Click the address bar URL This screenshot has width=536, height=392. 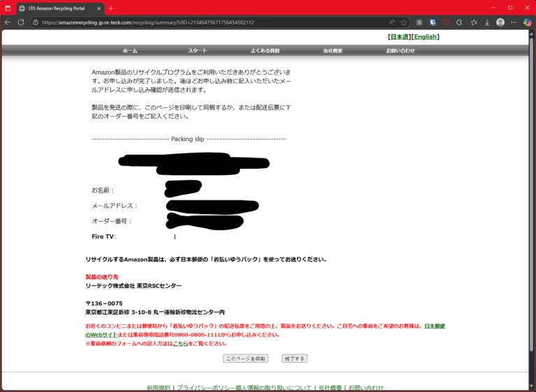(148, 22)
